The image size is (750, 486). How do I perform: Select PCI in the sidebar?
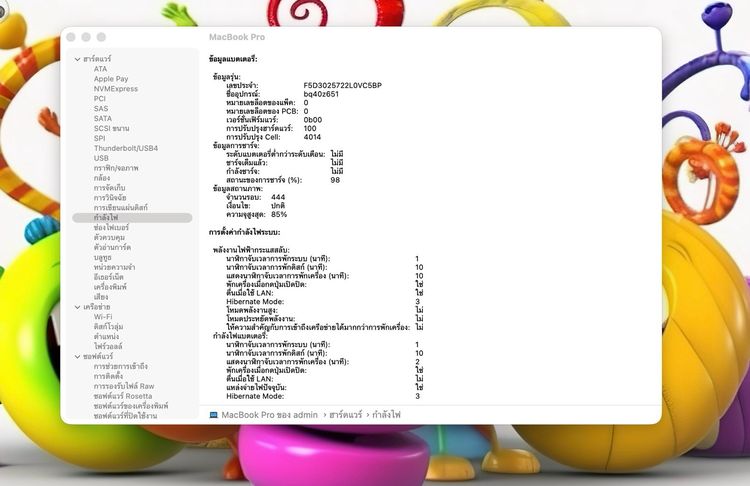(x=100, y=99)
